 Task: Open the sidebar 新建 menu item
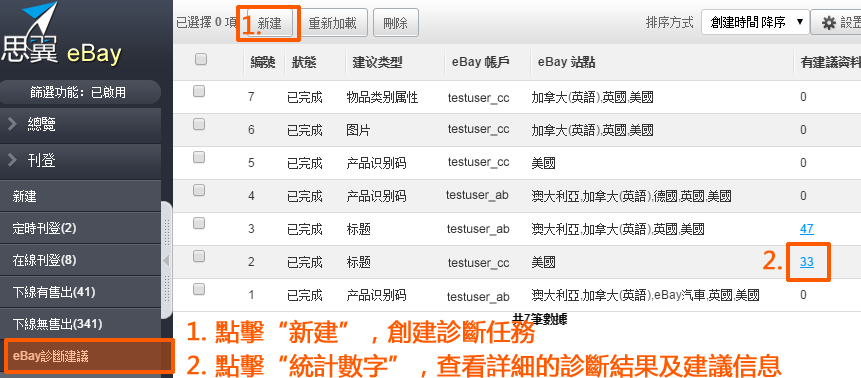click(x=80, y=196)
